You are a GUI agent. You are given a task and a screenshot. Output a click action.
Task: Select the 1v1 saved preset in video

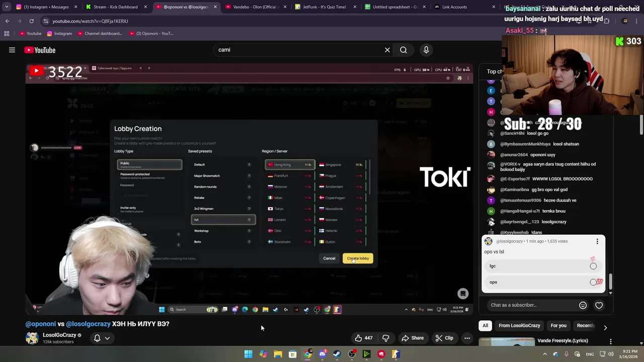tap(223, 220)
